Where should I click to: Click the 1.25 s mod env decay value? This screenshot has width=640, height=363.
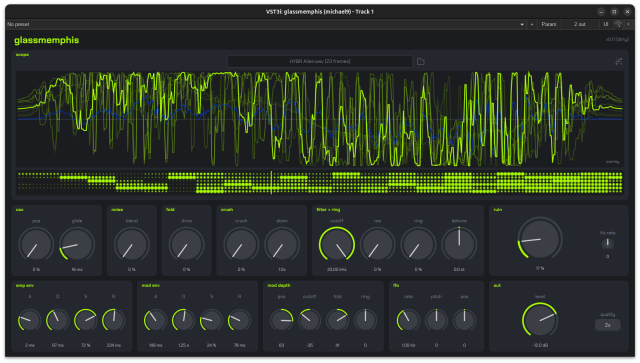(x=183, y=345)
